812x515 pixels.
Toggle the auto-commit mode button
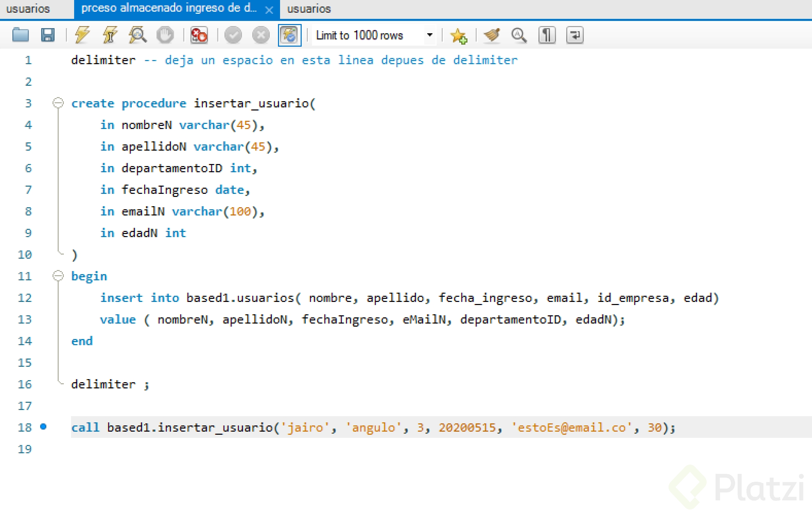coord(290,35)
